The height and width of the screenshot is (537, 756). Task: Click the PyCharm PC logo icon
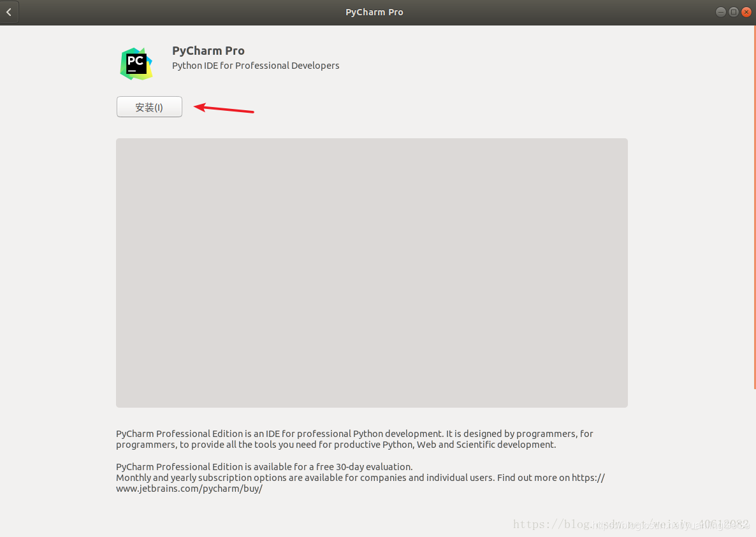tap(136, 64)
